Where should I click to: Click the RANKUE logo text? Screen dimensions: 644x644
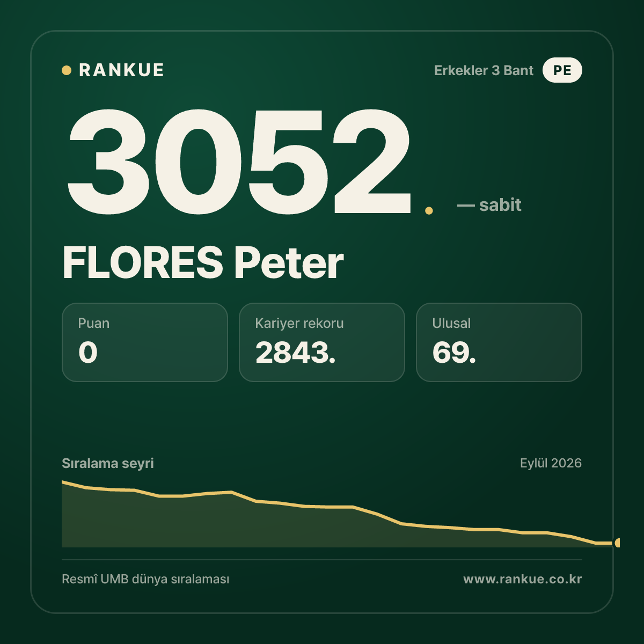click(x=121, y=70)
